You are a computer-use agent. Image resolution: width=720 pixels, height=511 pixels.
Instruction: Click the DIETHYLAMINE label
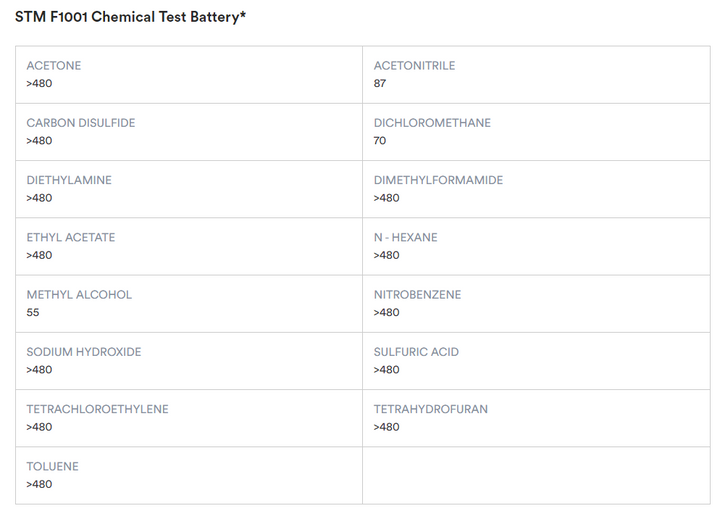69,180
